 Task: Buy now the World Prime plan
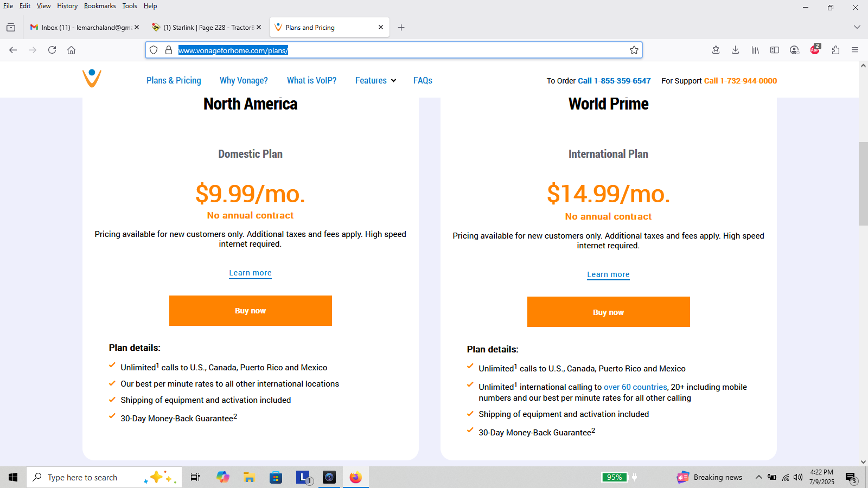609,312
